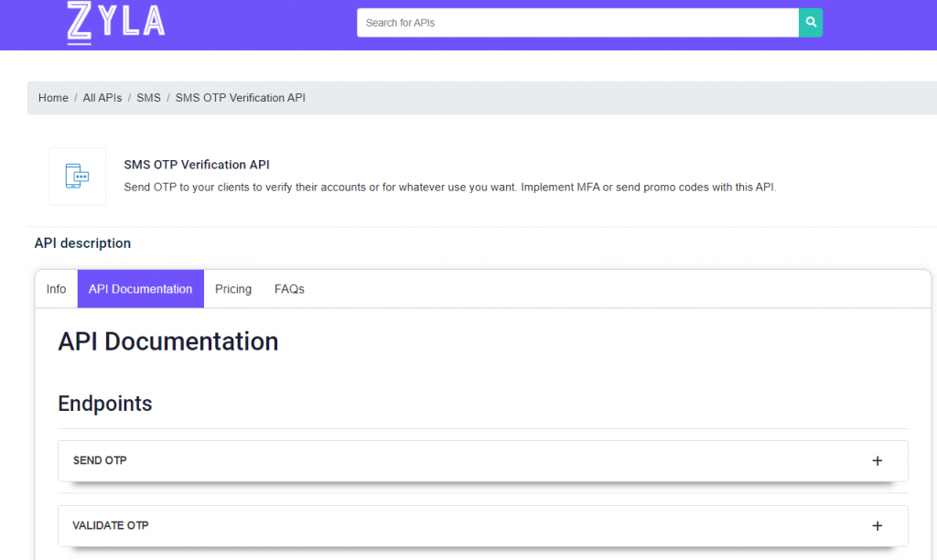
Task: Click the API Documentation page heading
Action: [168, 342]
